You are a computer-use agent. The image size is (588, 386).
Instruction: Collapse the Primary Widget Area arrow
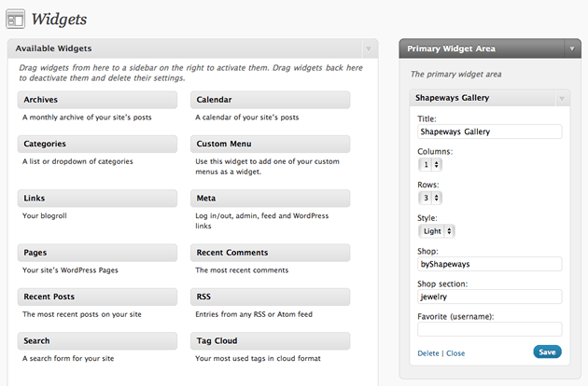tap(572, 48)
